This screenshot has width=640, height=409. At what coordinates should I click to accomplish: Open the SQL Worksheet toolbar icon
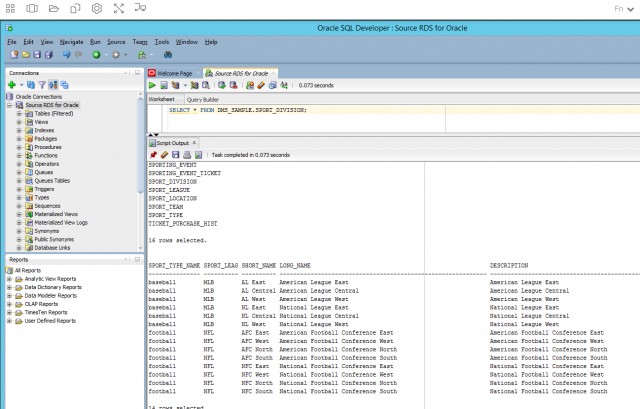[x=142, y=55]
